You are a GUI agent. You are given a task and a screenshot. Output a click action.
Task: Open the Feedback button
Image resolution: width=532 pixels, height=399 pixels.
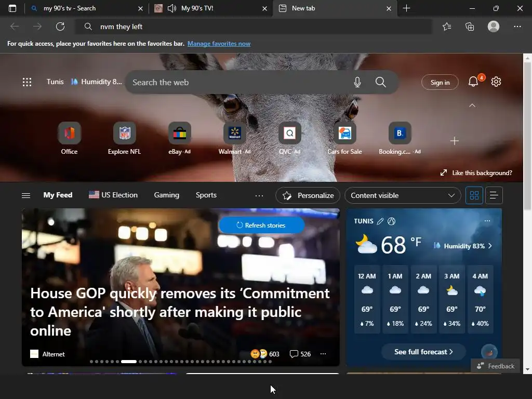point(495,366)
